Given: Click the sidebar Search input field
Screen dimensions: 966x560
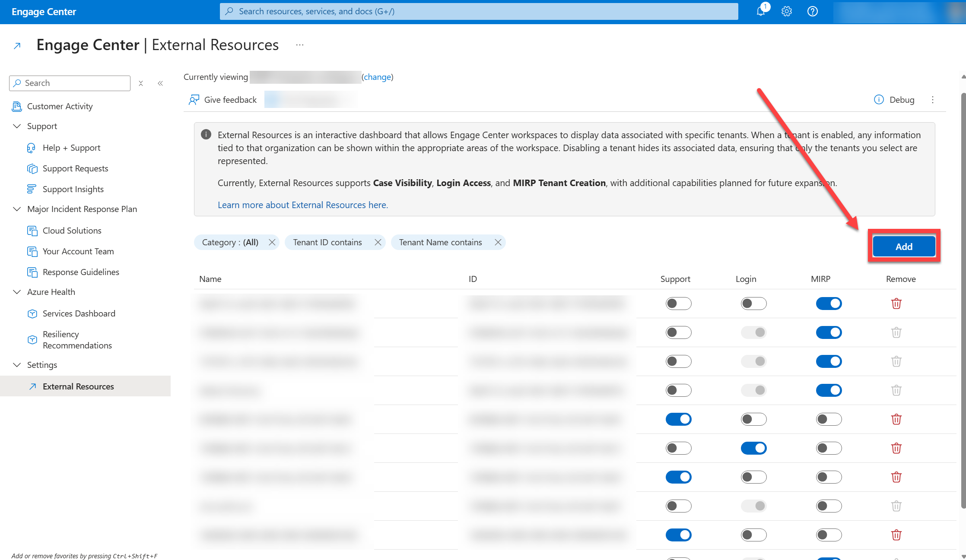Looking at the screenshot, I should coord(70,83).
